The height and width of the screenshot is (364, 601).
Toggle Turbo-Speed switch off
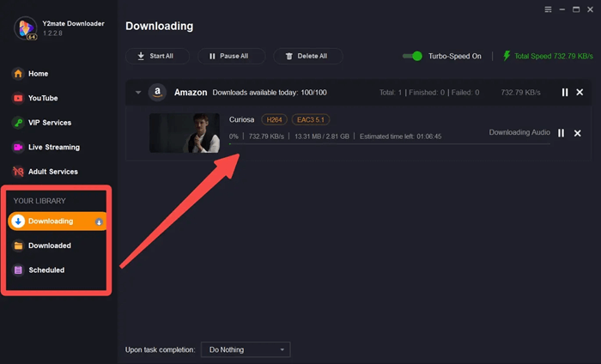point(412,56)
